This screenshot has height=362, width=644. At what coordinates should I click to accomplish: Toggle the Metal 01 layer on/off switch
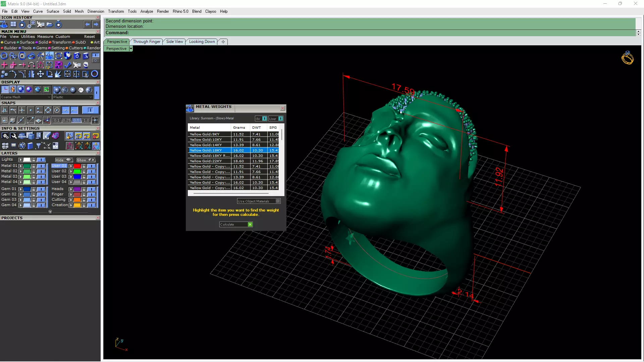pyautogui.click(x=41, y=166)
